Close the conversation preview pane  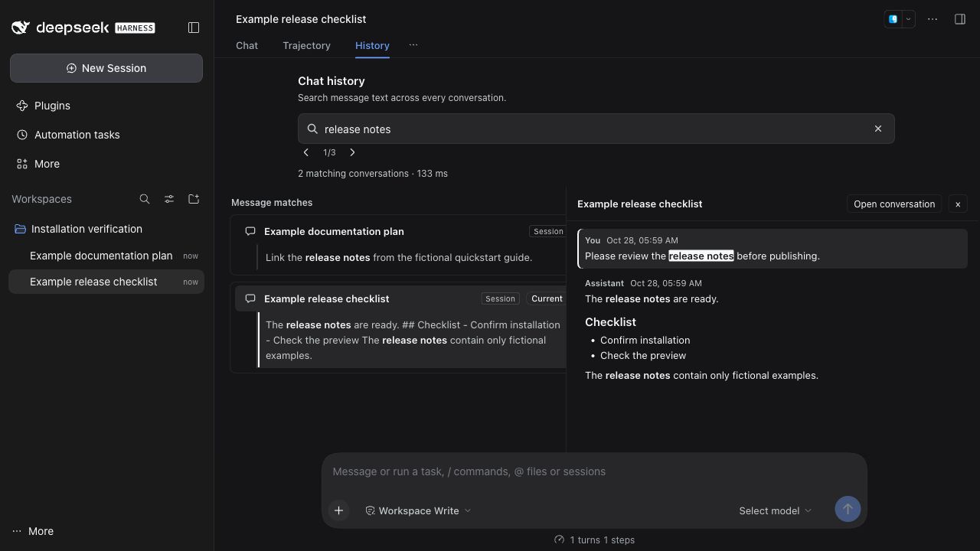pos(958,204)
